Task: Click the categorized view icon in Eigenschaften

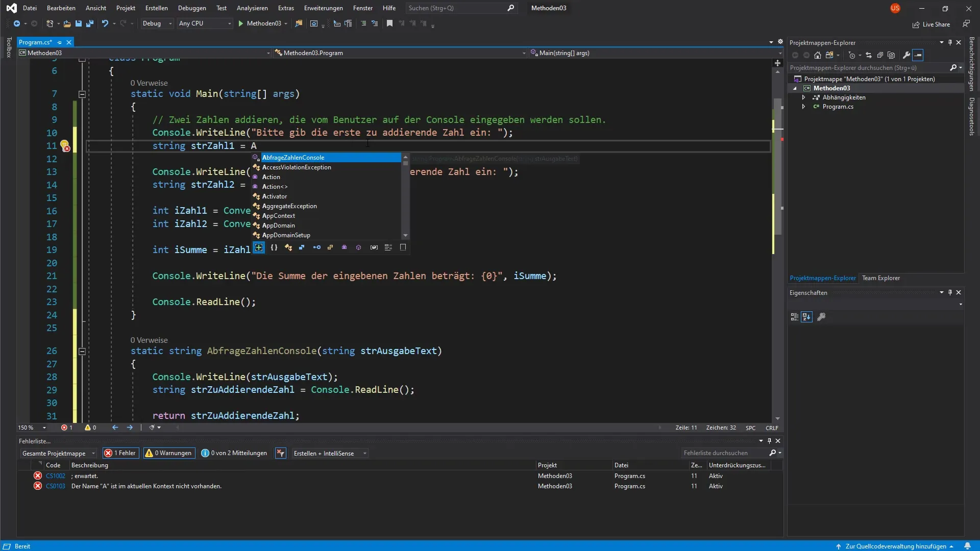Action: tap(795, 317)
